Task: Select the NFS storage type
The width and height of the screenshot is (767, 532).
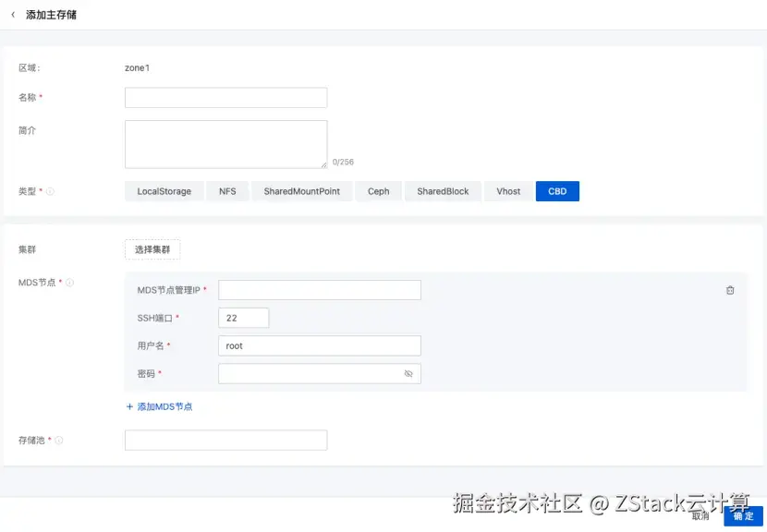Action: pyautogui.click(x=227, y=191)
